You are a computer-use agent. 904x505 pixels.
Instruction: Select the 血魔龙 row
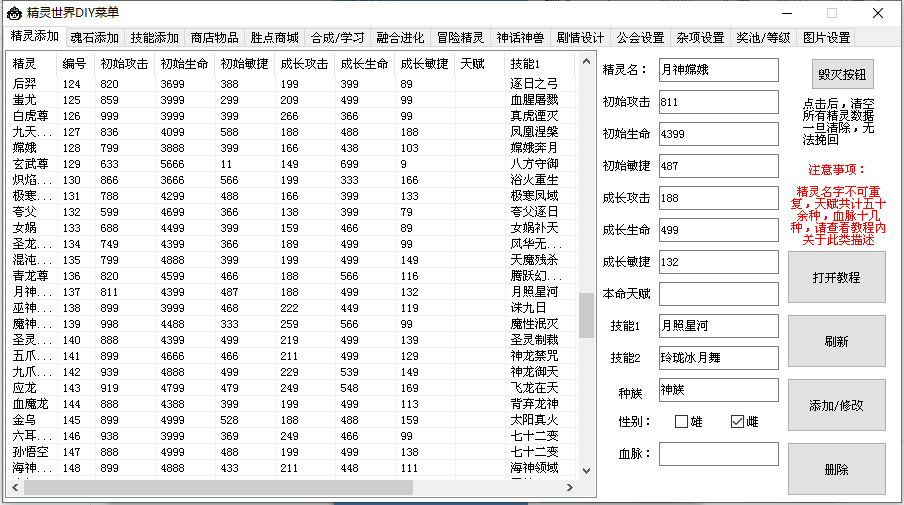pos(291,404)
